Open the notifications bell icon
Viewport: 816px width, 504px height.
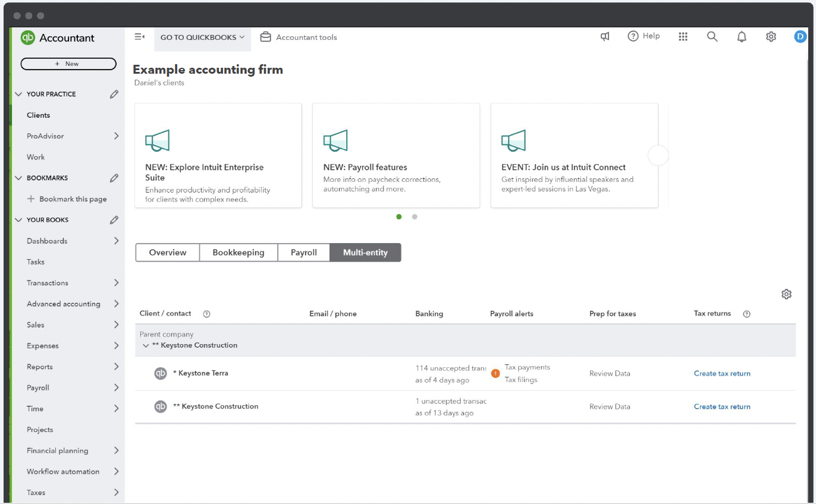(742, 37)
